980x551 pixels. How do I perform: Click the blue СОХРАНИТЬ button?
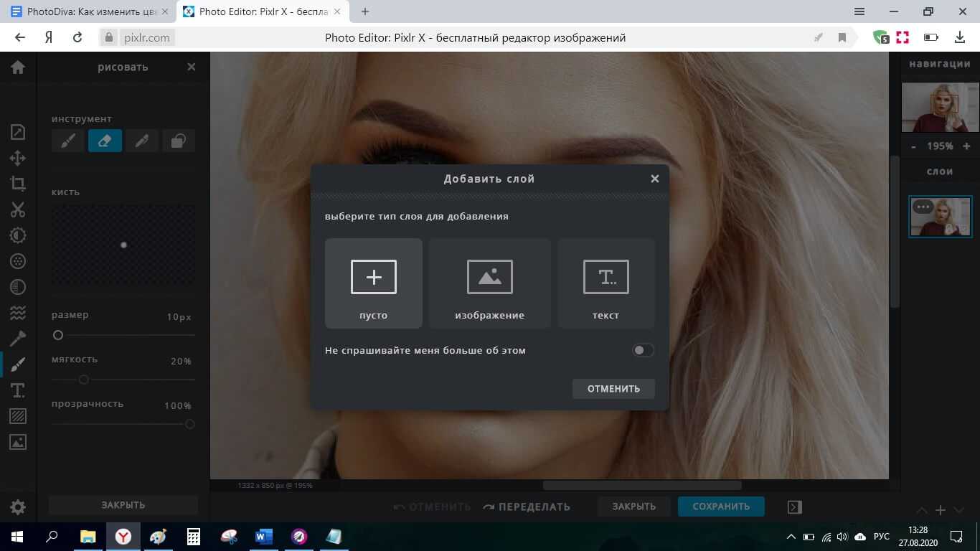click(721, 507)
